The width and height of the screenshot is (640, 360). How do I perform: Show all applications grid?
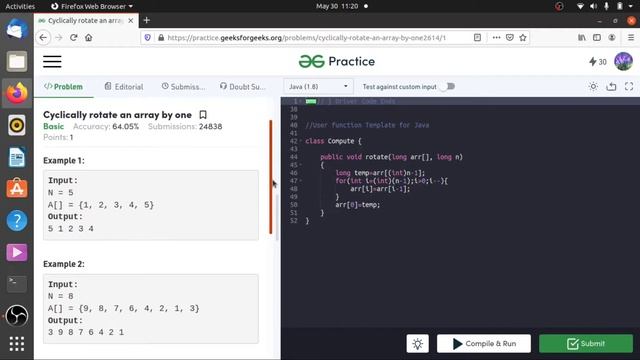coord(17,344)
